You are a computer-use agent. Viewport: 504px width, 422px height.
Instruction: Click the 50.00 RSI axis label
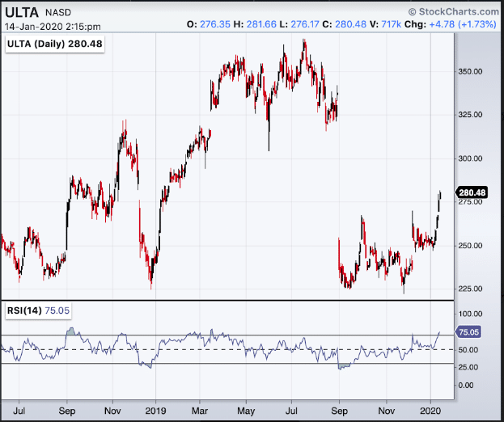tap(470, 349)
